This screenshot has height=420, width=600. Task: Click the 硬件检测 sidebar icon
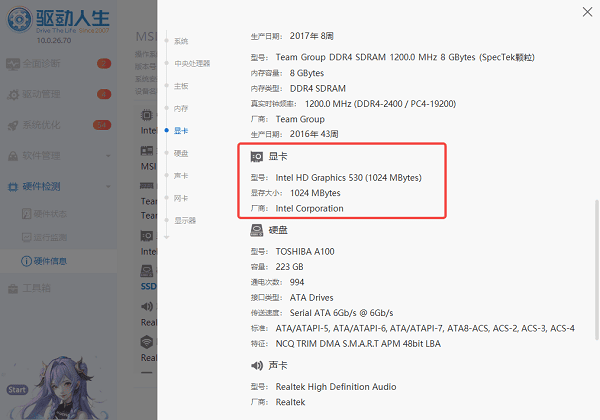tap(14, 186)
